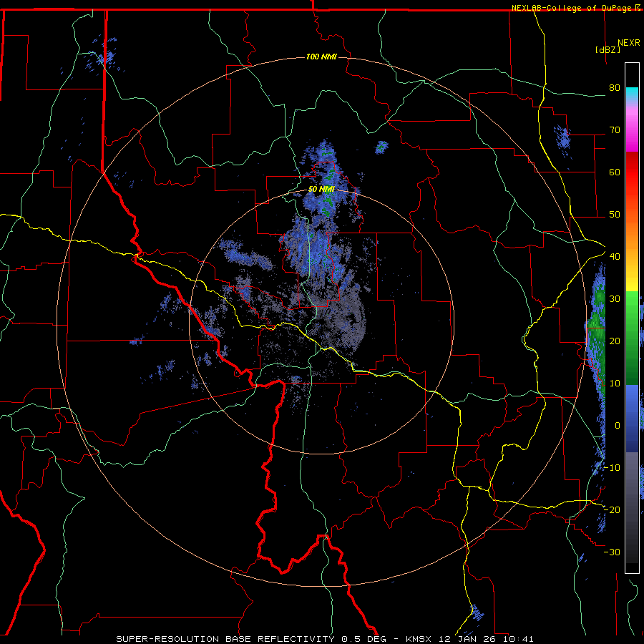Click the cyan segment of the color bar

click(632, 95)
